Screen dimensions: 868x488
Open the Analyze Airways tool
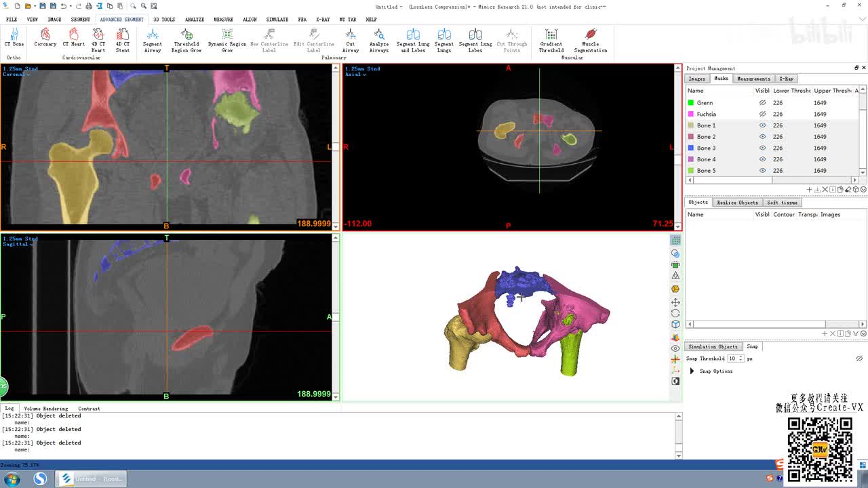379,41
